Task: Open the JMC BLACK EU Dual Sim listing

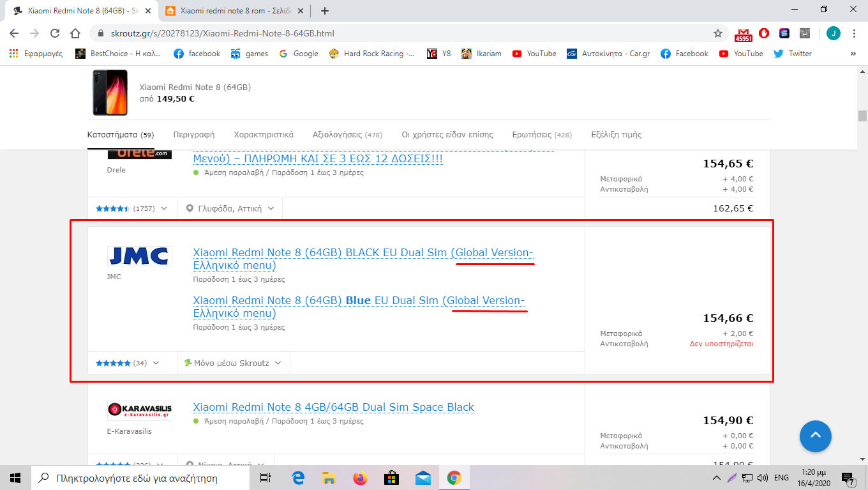Action: point(363,259)
